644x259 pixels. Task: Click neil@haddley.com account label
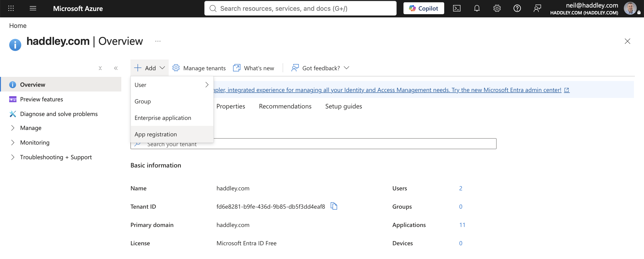point(592,5)
